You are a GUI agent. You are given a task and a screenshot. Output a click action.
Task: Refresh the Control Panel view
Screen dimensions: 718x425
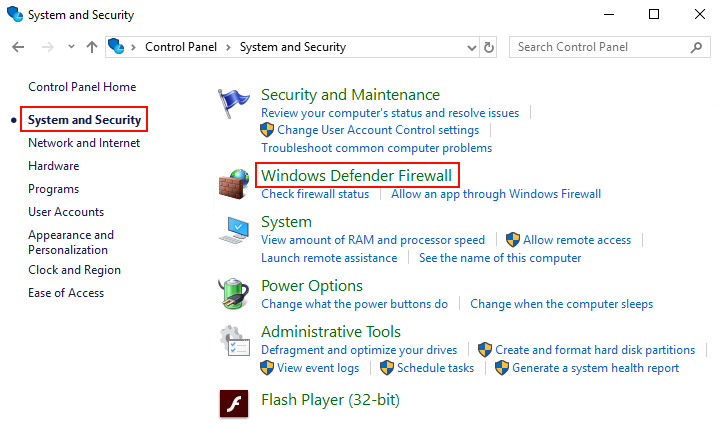(489, 47)
